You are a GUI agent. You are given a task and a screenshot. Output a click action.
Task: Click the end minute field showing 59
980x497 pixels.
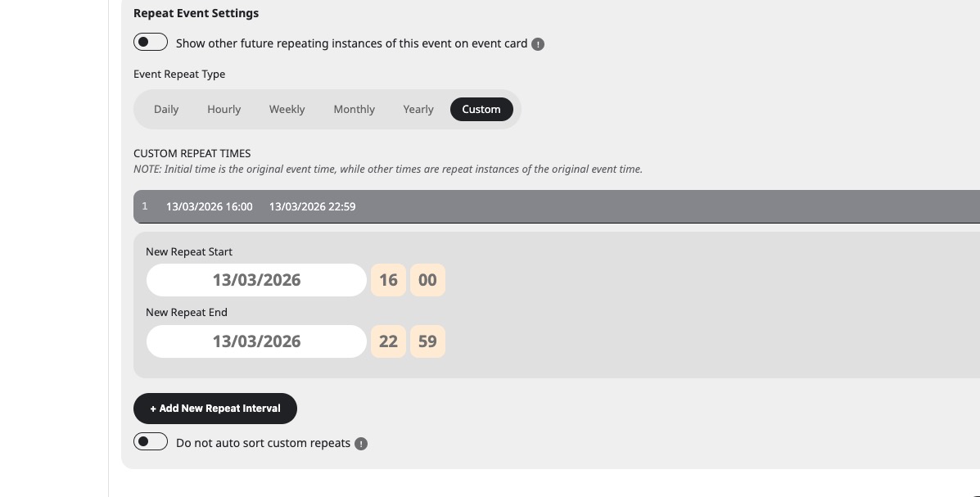427,341
